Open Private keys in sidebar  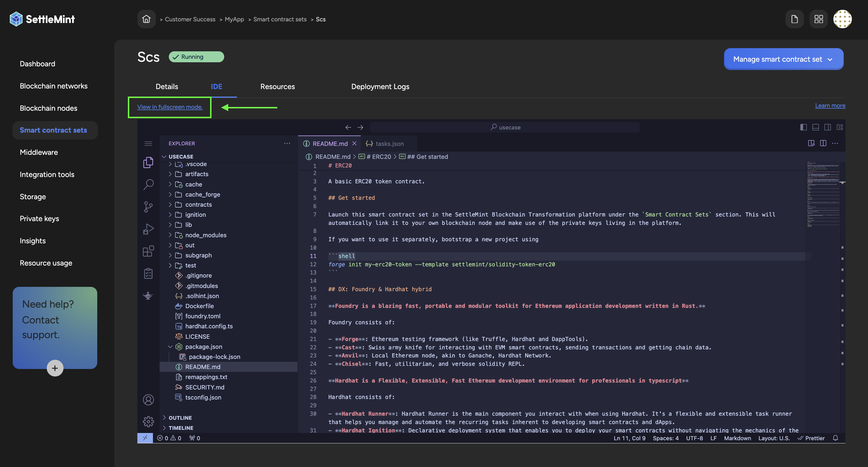pos(39,219)
